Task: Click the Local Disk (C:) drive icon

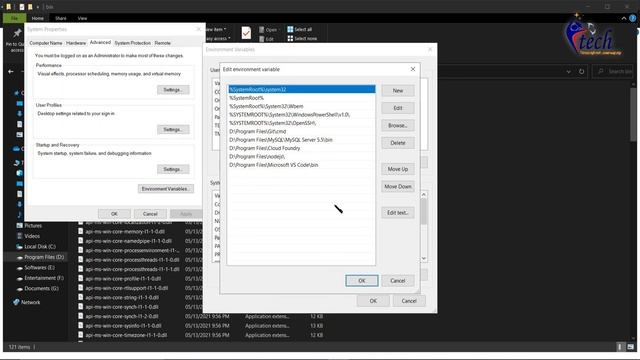Action: [x=20, y=247]
